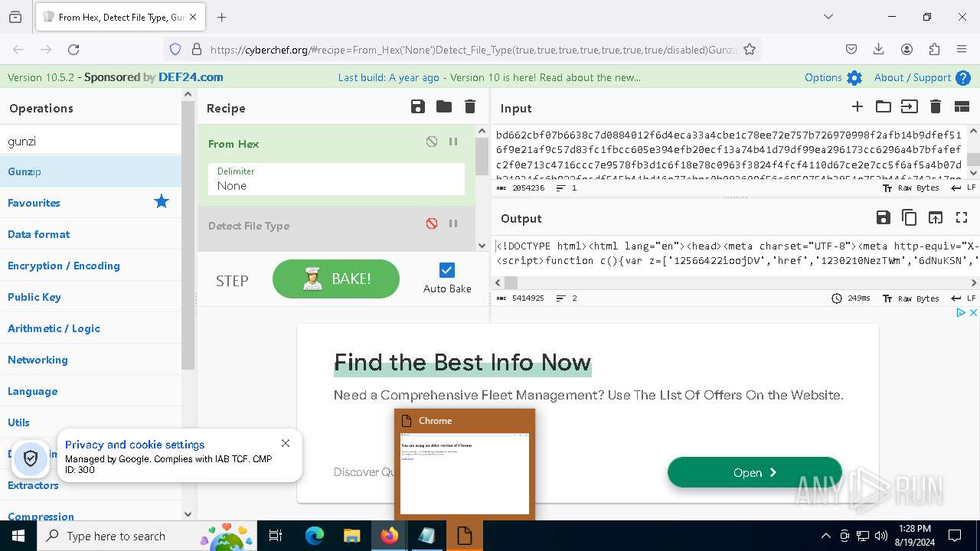Screen dimensions: 980x551
Task: Open the DEF24.com sponsor link
Action: pyautogui.click(x=191, y=77)
